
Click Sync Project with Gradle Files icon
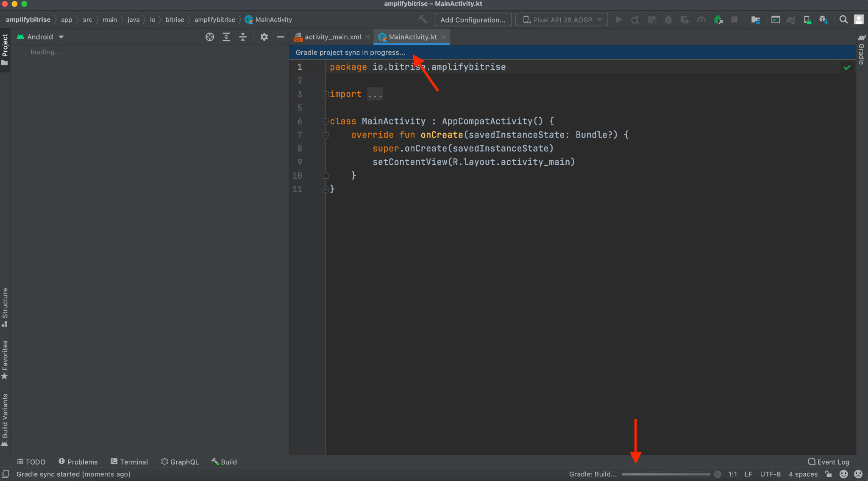click(791, 19)
